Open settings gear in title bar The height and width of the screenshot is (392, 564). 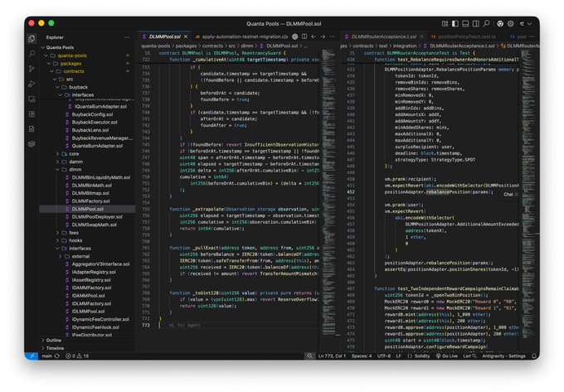[x=510, y=24]
